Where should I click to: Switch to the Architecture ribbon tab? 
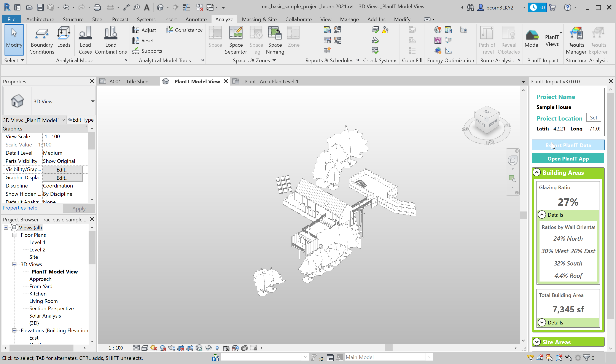click(40, 19)
